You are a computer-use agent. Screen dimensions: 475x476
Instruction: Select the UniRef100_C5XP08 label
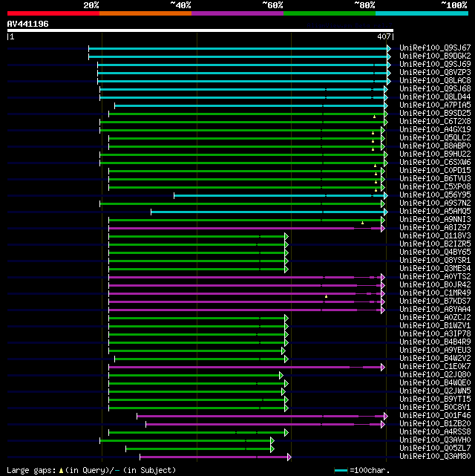(435, 187)
